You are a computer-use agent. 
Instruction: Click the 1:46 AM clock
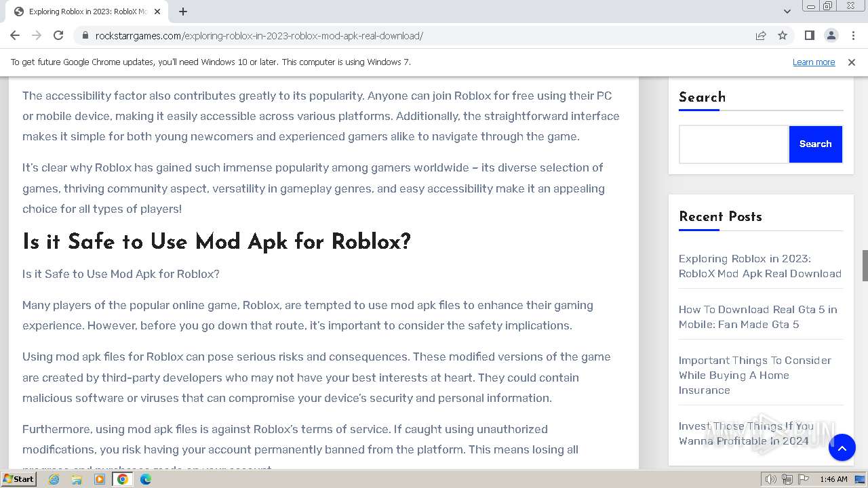[x=833, y=479]
